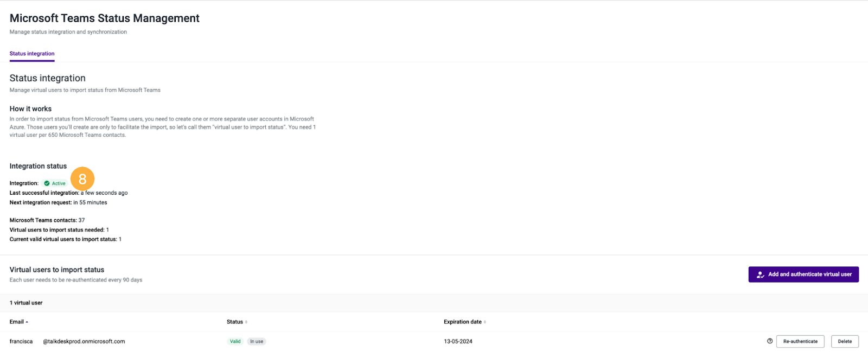Click the 'Virtual users to import status' heading
The width and height of the screenshot is (868, 358).
pos(57,270)
